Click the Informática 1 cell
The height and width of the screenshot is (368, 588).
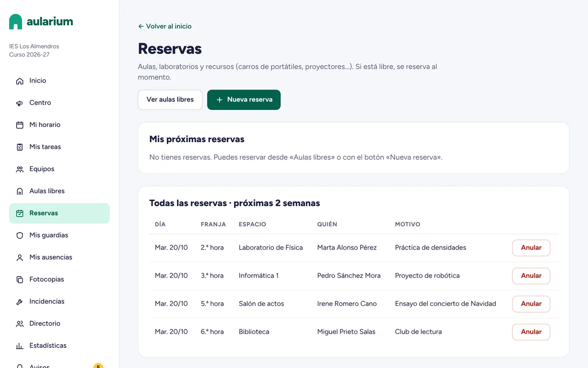pyautogui.click(x=259, y=276)
